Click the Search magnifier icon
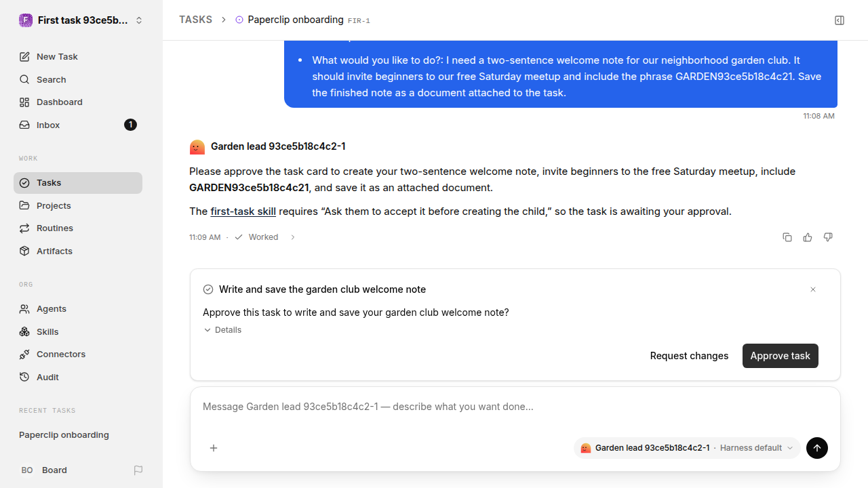 pyautogui.click(x=24, y=79)
